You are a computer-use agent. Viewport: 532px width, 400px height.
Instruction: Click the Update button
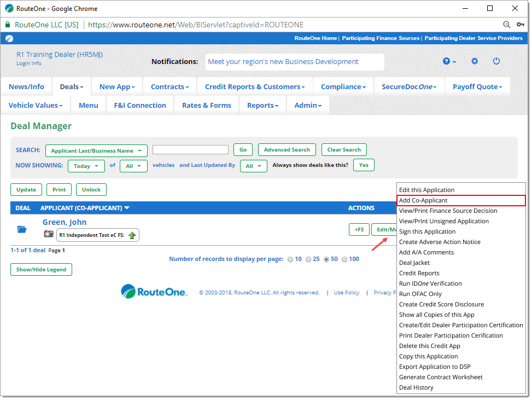coord(26,190)
